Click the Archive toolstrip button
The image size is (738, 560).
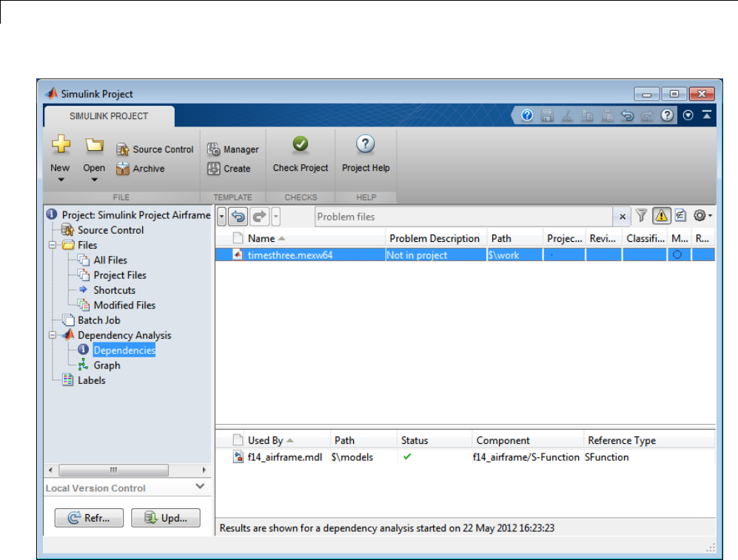tap(140, 169)
